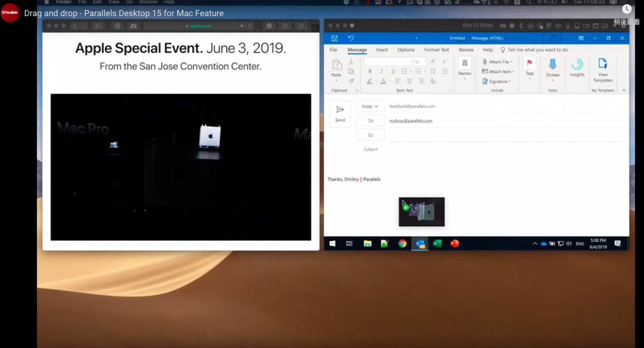Open the Help tab
Screen dimensions: 644x348
coord(488,50)
